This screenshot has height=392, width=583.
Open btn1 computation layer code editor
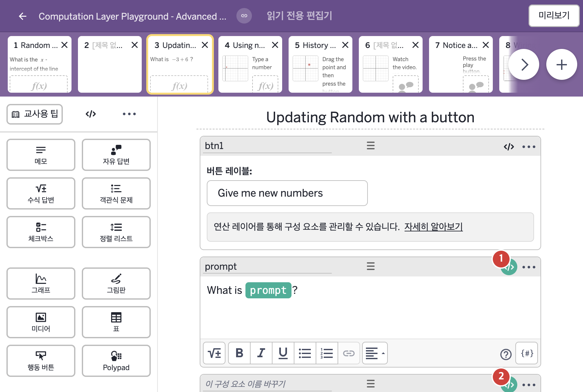(x=509, y=147)
